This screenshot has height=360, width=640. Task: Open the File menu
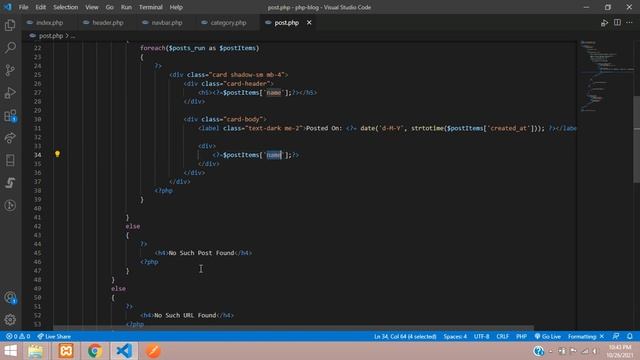coord(24,7)
